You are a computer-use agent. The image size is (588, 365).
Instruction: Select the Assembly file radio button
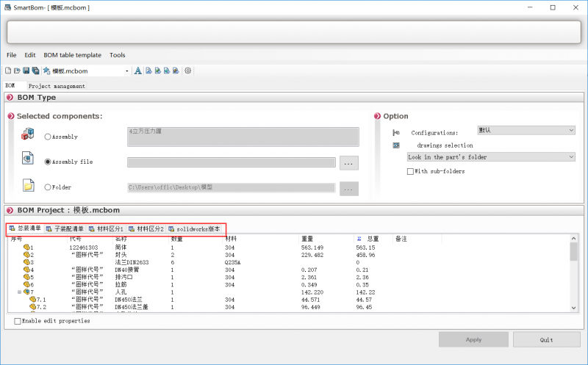(x=48, y=162)
